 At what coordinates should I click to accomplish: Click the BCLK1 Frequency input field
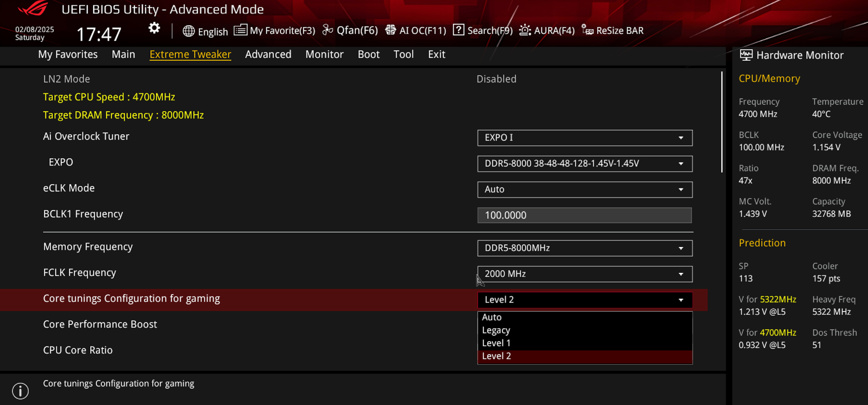[x=584, y=215]
